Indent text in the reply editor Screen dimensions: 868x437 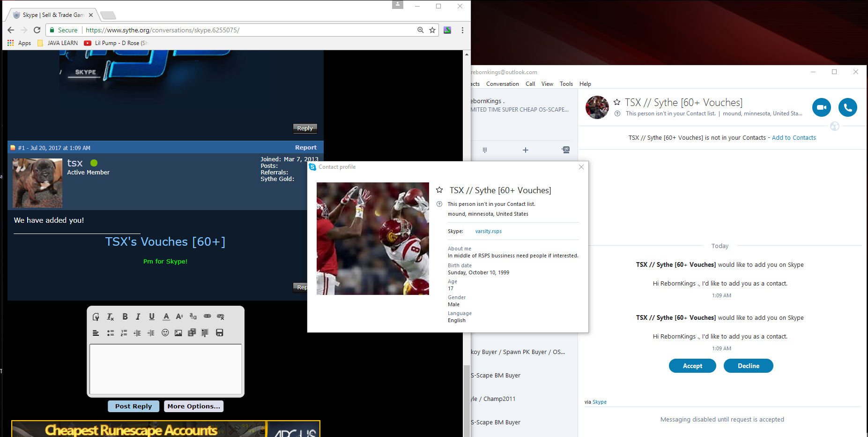[151, 333]
